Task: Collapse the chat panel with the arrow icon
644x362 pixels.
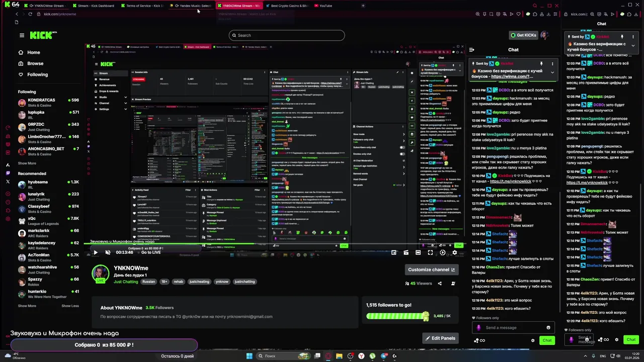Action: click(471, 50)
